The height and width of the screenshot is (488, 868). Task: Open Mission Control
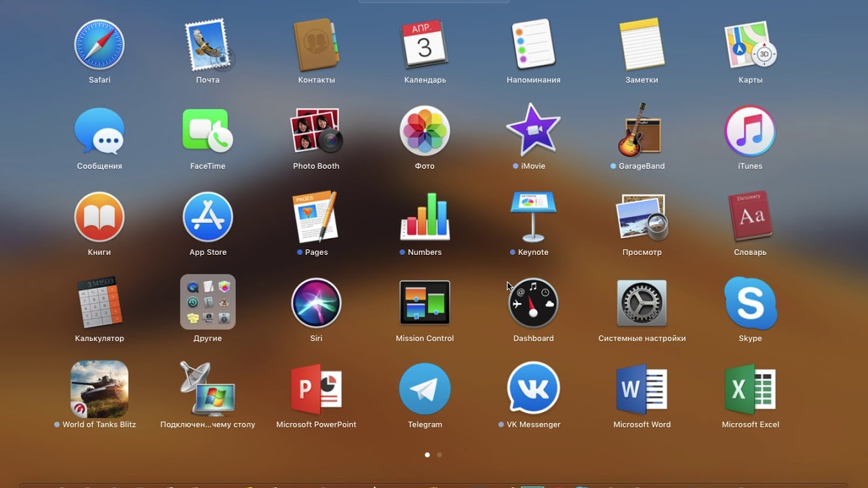coord(425,302)
